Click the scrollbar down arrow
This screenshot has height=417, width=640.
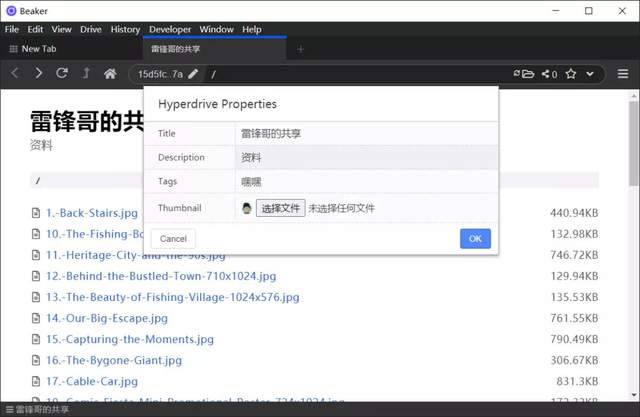click(633, 395)
